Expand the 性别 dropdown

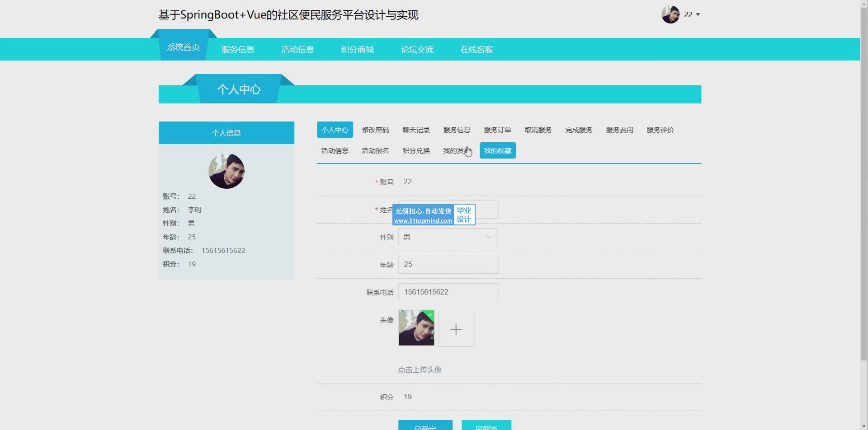point(447,237)
